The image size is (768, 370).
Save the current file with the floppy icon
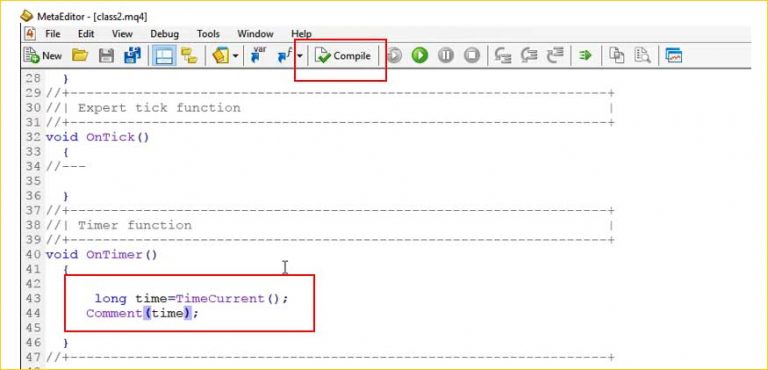(106, 56)
